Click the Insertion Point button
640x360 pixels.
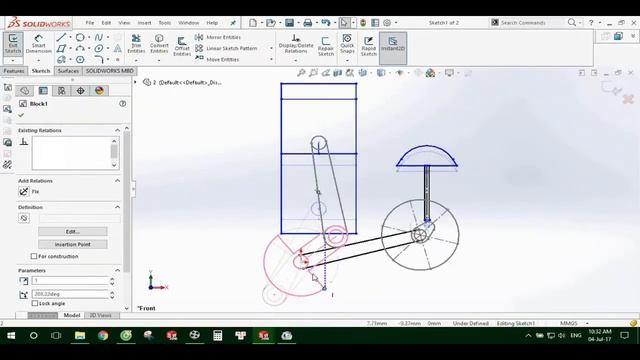click(73, 244)
